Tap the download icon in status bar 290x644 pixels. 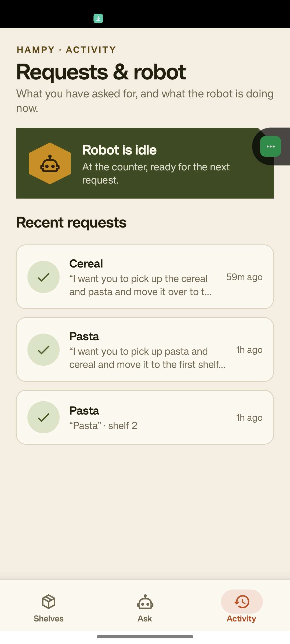(x=98, y=19)
